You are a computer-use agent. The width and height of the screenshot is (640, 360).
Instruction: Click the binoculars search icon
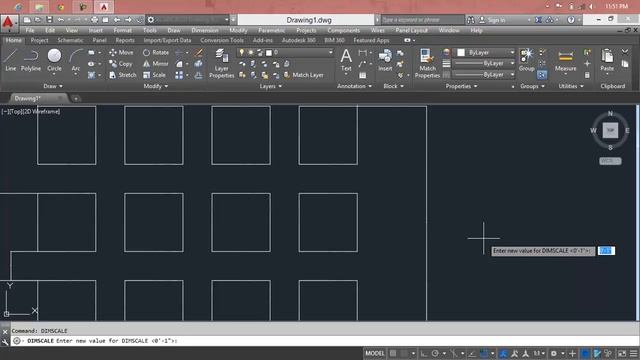click(x=471, y=20)
